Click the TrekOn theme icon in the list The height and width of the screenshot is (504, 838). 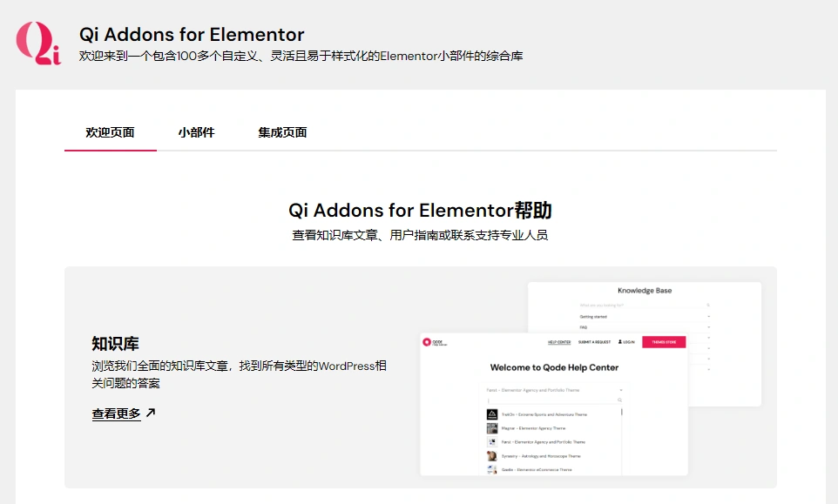coord(492,414)
